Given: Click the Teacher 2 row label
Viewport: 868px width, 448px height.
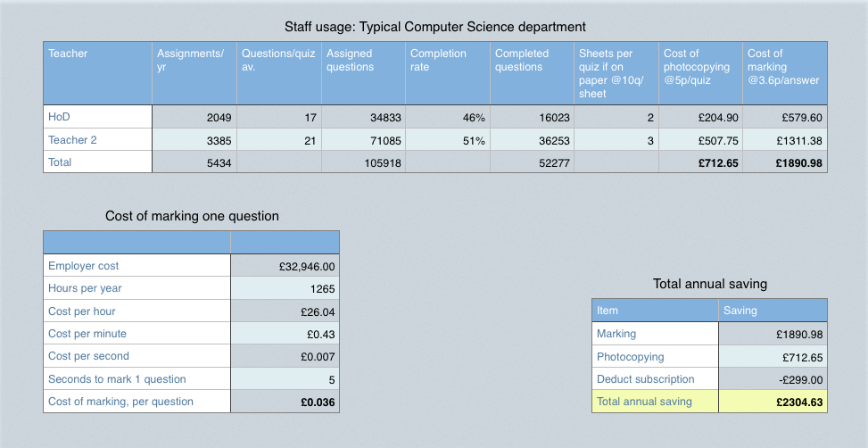Looking at the screenshot, I should click(96, 140).
